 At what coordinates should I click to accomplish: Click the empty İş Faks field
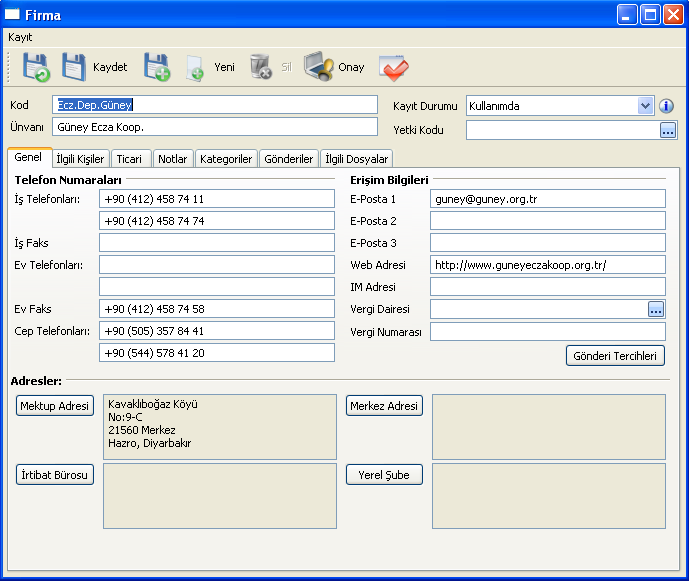point(217,243)
